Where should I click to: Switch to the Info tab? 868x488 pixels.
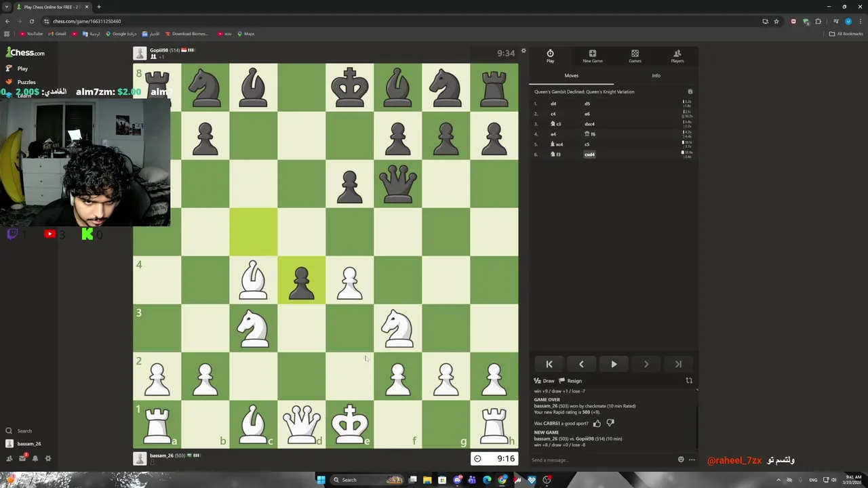(x=656, y=75)
